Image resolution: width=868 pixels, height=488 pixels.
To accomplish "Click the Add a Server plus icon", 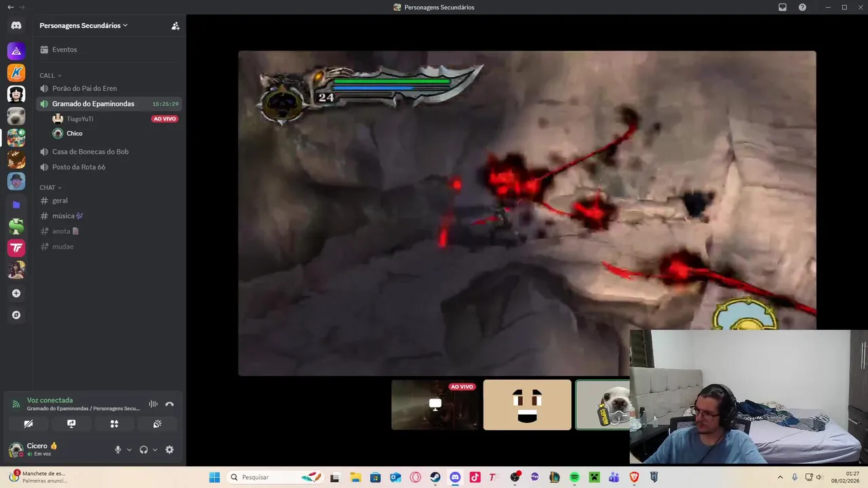I will 16,293.
